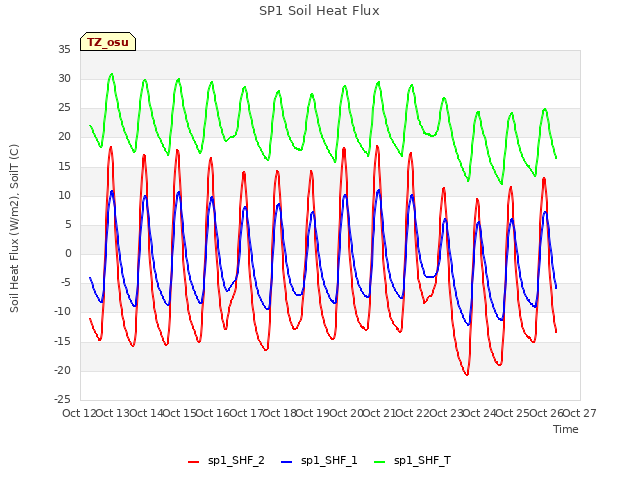
Task: Click the green sp1_SHF_T legend swatch
Action: (380, 462)
